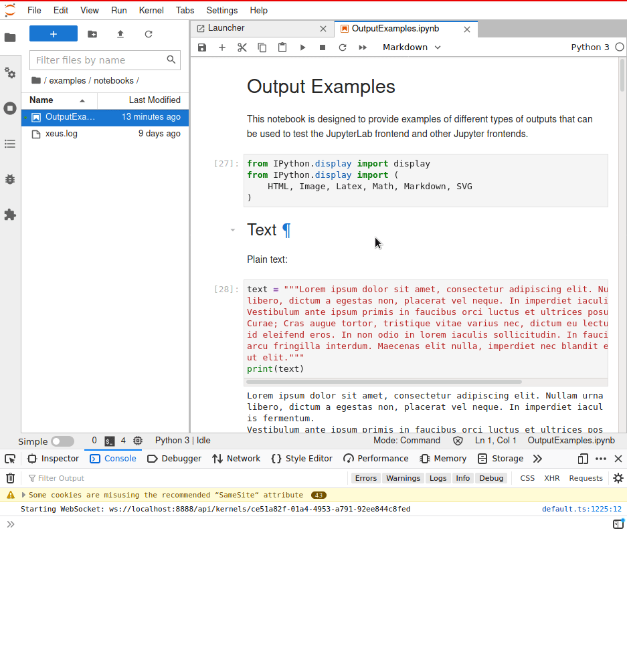Toggle the CSS console filter

pyautogui.click(x=527, y=478)
